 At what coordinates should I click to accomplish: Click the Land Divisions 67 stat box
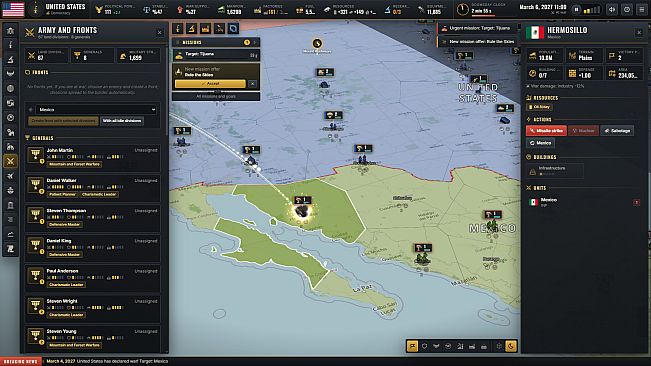46,56
